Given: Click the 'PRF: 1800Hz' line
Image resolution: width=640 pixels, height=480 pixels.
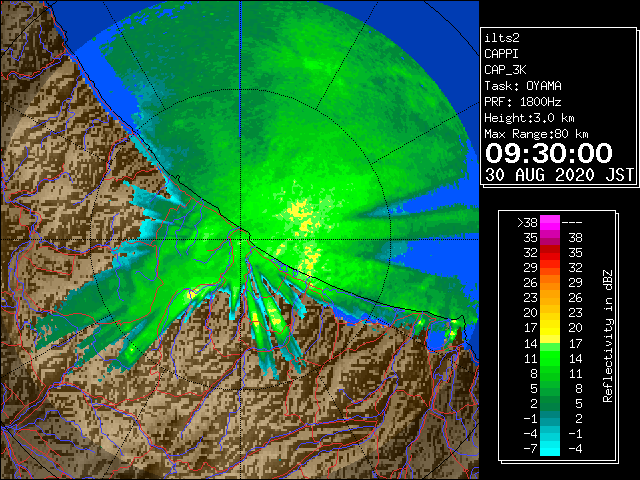Looking at the screenshot, I should click(522, 102).
